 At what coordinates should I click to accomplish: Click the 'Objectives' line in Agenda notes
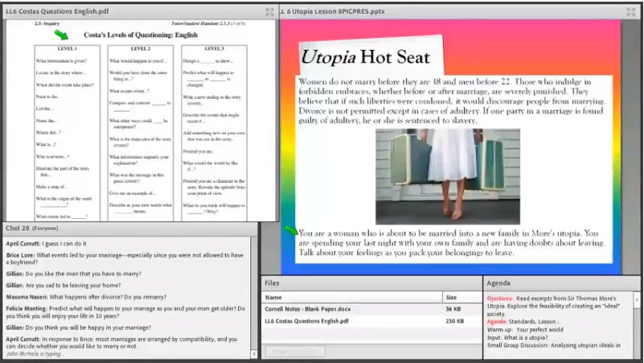coord(553,306)
